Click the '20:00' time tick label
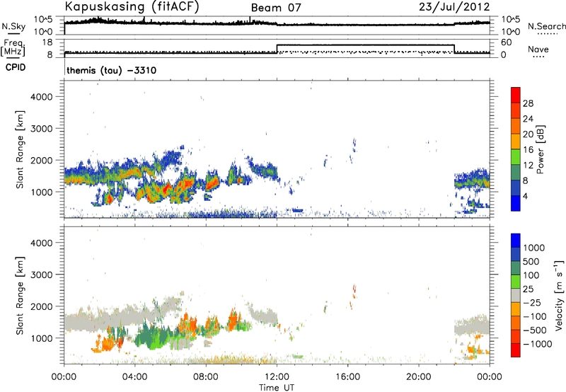This screenshot has height=392, width=566. [419, 377]
